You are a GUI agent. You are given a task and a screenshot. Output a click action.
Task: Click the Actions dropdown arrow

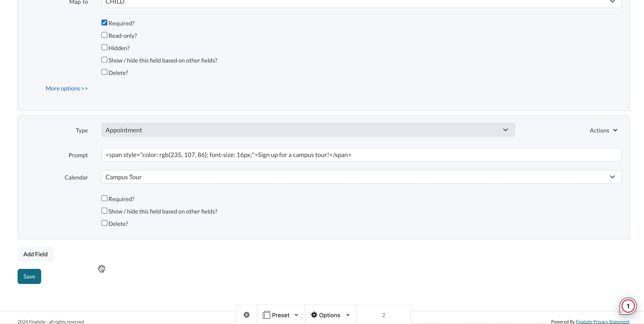pyautogui.click(x=615, y=130)
